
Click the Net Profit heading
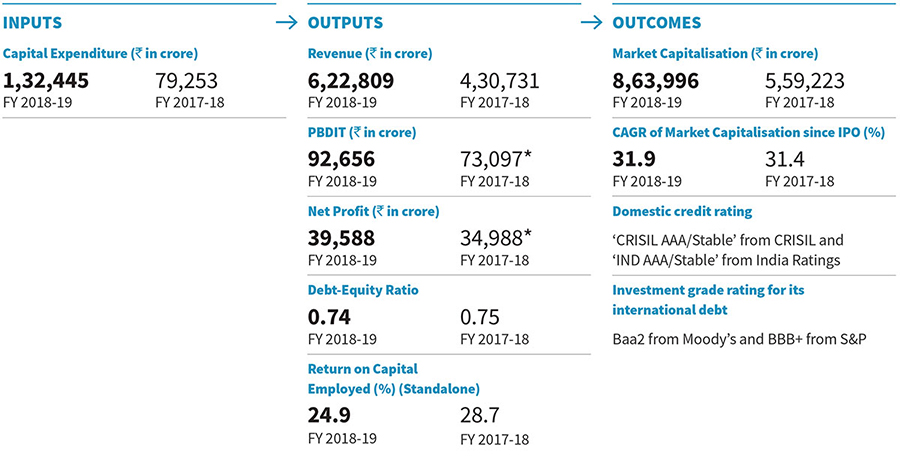point(374,211)
